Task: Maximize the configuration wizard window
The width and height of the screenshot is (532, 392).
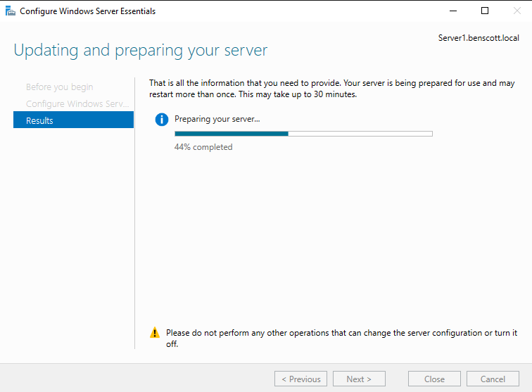Action: [x=485, y=11]
